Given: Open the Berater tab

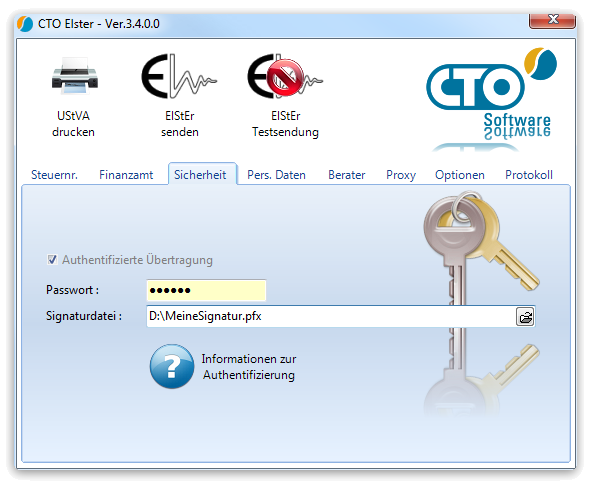Looking at the screenshot, I should pyautogui.click(x=347, y=175).
